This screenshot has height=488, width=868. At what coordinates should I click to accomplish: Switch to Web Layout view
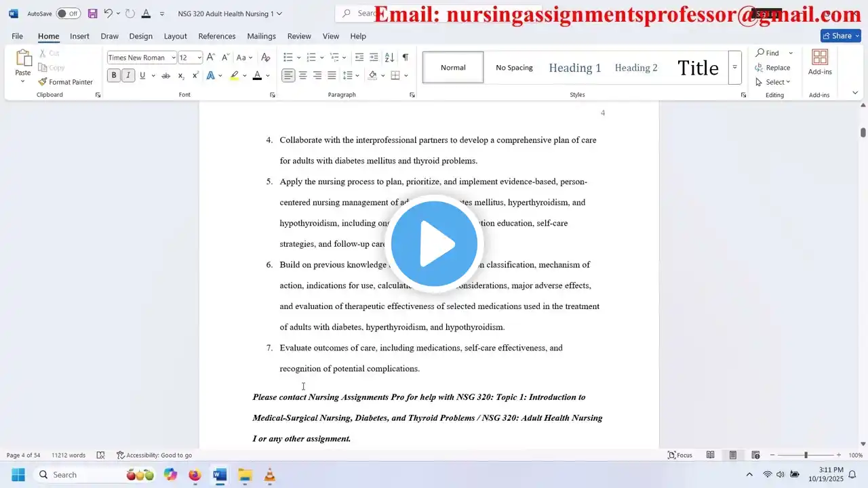[x=755, y=455]
